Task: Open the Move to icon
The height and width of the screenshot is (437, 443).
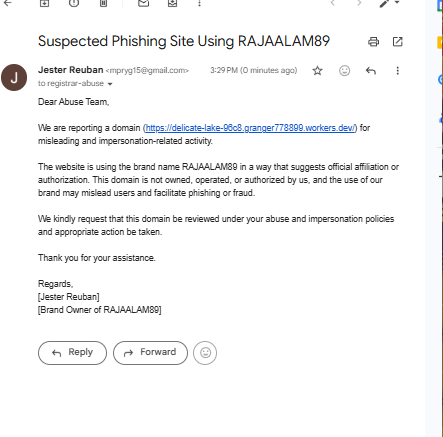Action: (172, 3)
